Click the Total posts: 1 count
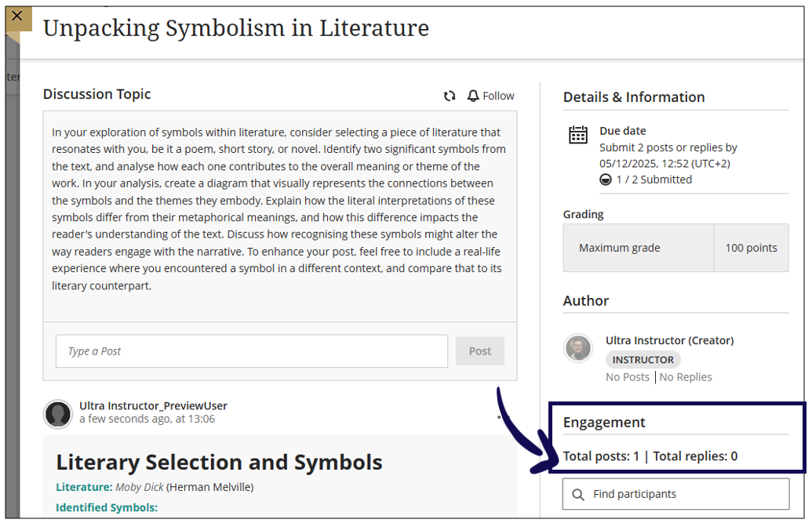Screen dimensions: 812x523 pyautogui.click(x=601, y=456)
